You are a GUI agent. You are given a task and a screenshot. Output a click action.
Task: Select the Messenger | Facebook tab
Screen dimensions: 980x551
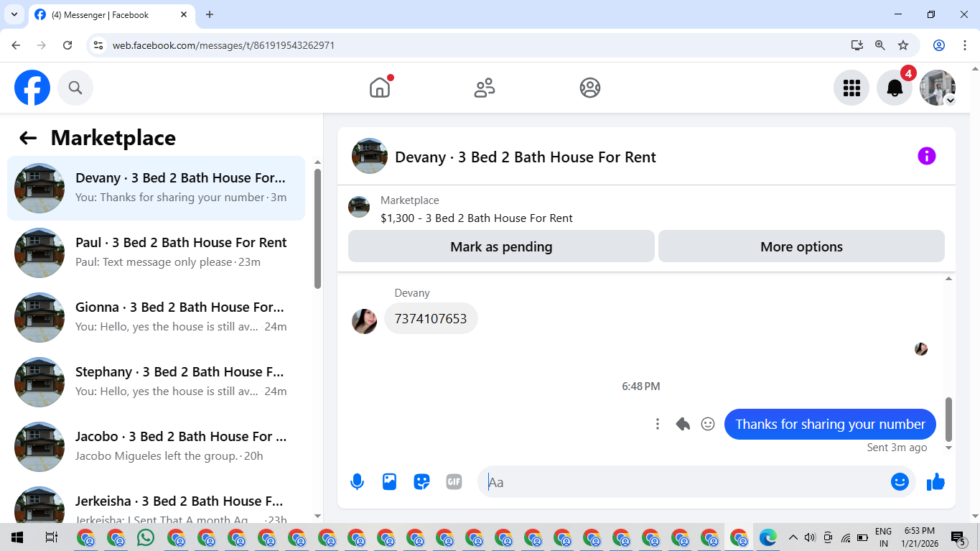113,14
